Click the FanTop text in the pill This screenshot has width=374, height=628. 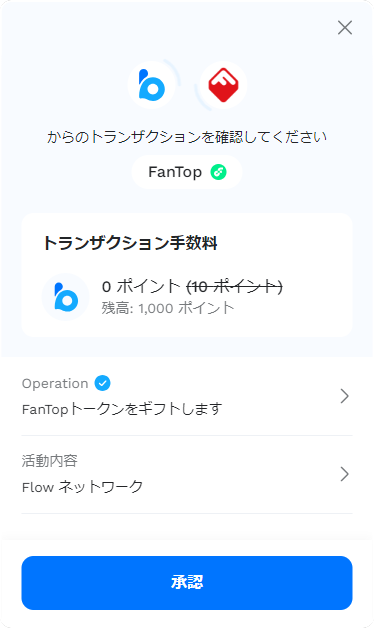point(175,172)
